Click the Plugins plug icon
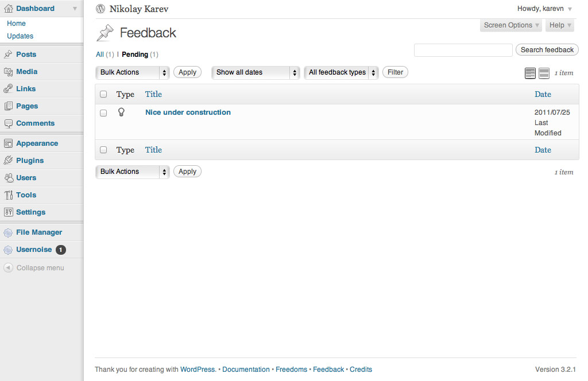Image resolution: width=588 pixels, height=381 pixels. click(x=8, y=161)
